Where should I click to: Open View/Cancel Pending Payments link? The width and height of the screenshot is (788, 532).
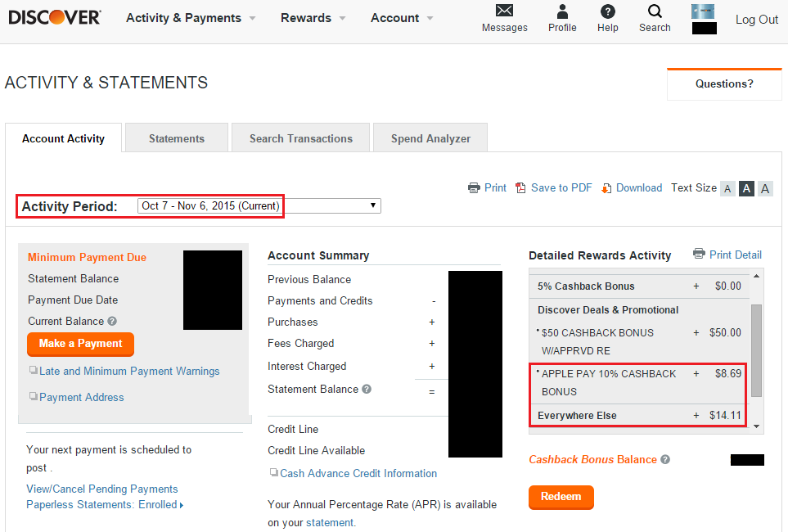click(x=102, y=489)
